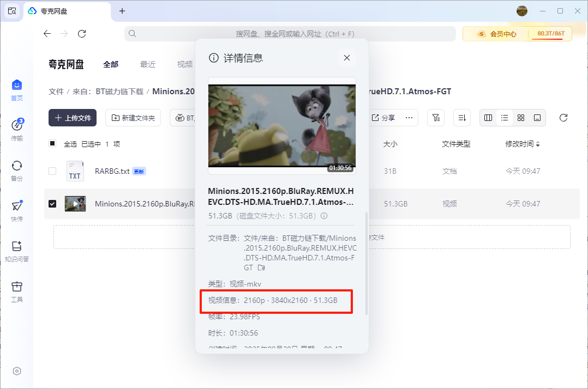Click the refresh icon in file toolbar
The width and height of the screenshot is (588, 389).
click(x=563, y=118)
